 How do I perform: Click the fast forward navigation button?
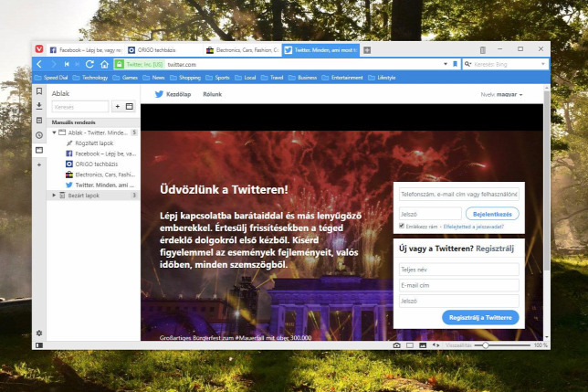click(x=78, y=64)
